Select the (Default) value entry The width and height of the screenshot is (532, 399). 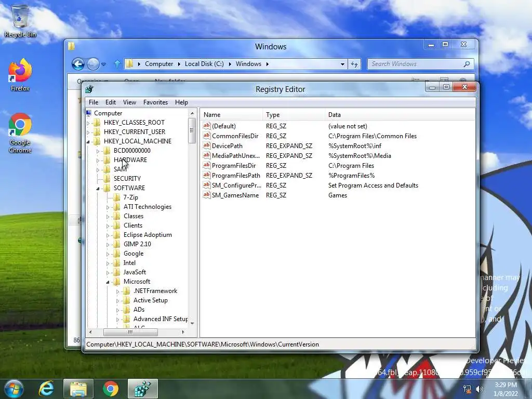coord(223,126)
